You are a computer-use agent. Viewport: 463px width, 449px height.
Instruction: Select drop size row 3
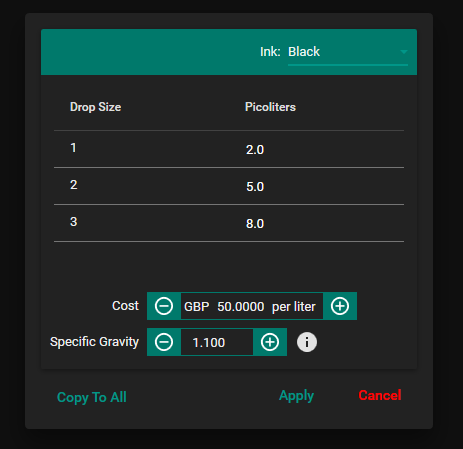(229, 223)
